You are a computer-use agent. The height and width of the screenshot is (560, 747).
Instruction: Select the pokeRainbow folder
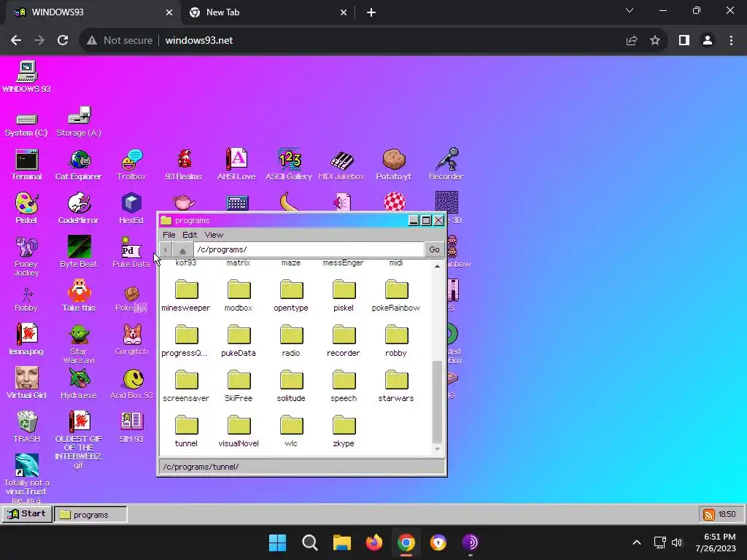[396, 295]
